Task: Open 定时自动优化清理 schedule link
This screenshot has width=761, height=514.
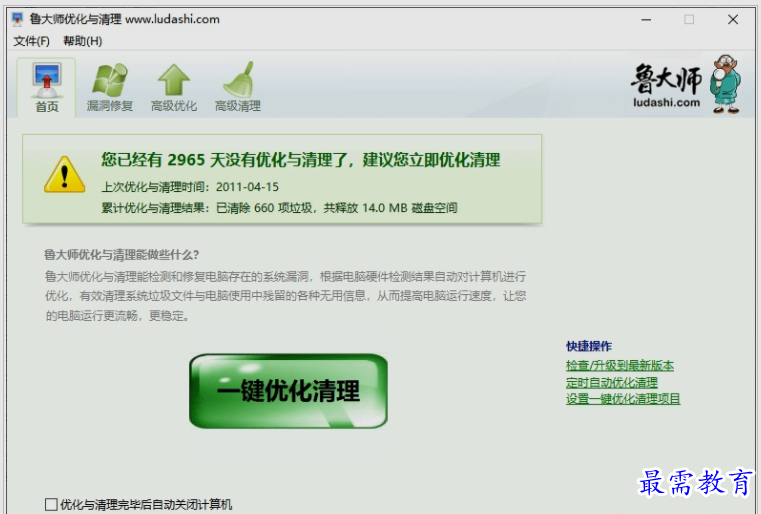Action: [x=612, y=382]
